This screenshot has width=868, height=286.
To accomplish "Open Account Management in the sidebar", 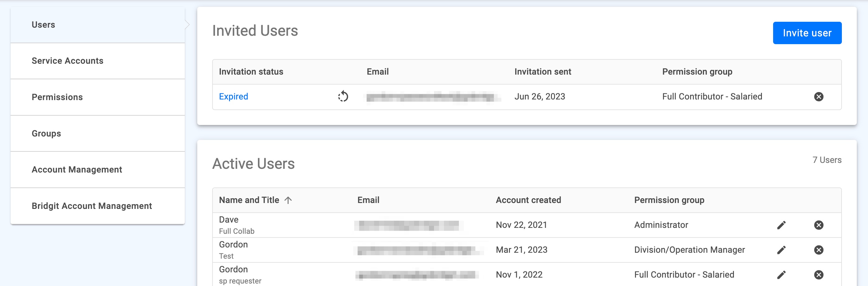I will [98, 170].
